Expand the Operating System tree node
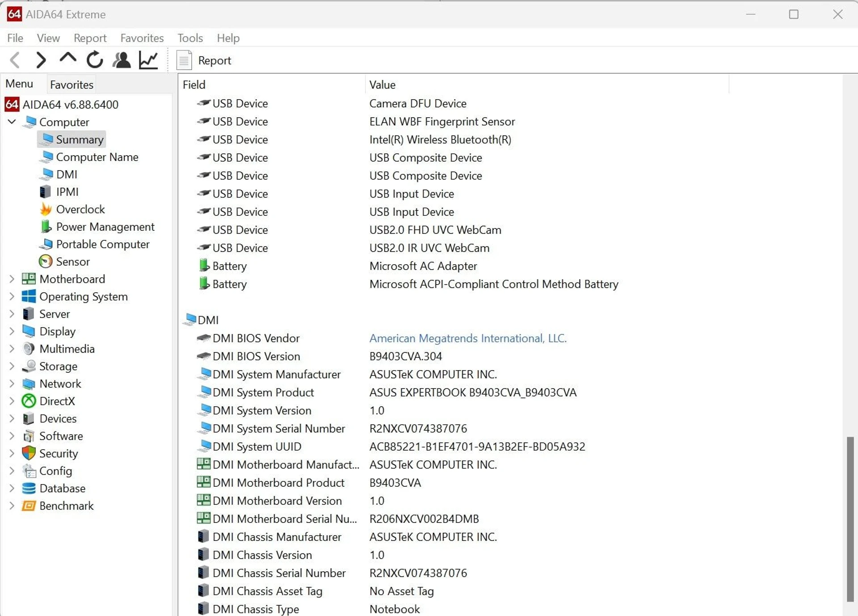 coord(12,296)
